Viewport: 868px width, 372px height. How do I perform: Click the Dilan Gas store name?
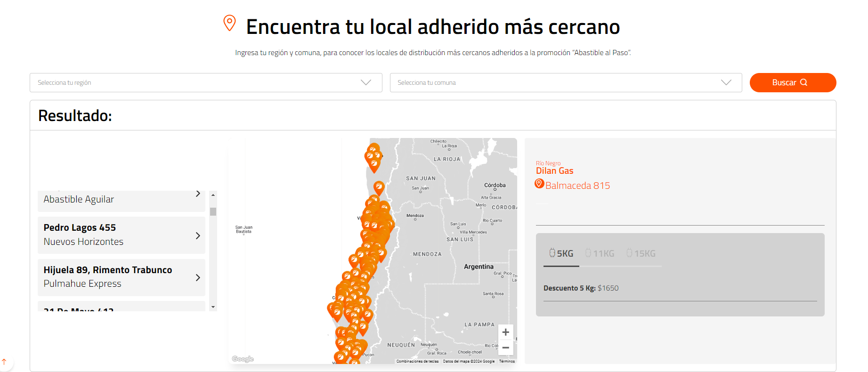click(x=554, y=171)
